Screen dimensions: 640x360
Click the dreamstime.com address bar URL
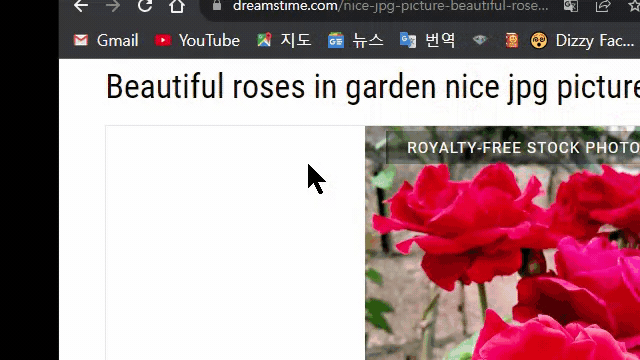(x=390, y=6)
